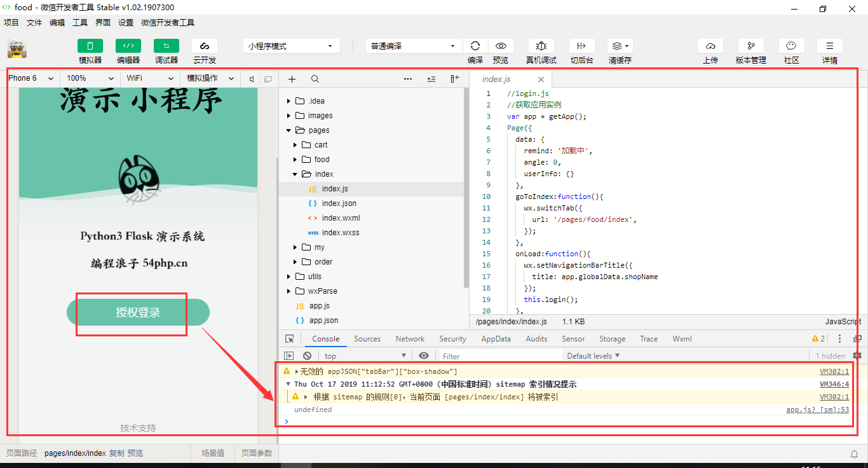The height and width of the screenshot is (468, 868).
Task: Open the iPhone 6 device dropdown
Action: point(31,78)
